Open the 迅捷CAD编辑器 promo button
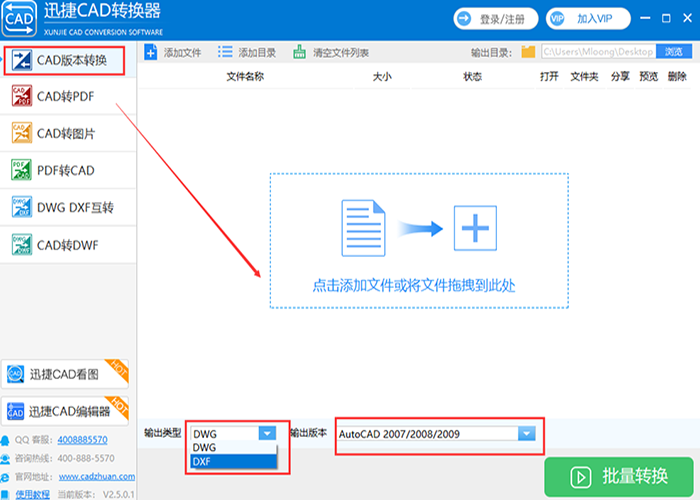The height and width of the screenshot is (500, 700). click(65, 411)
